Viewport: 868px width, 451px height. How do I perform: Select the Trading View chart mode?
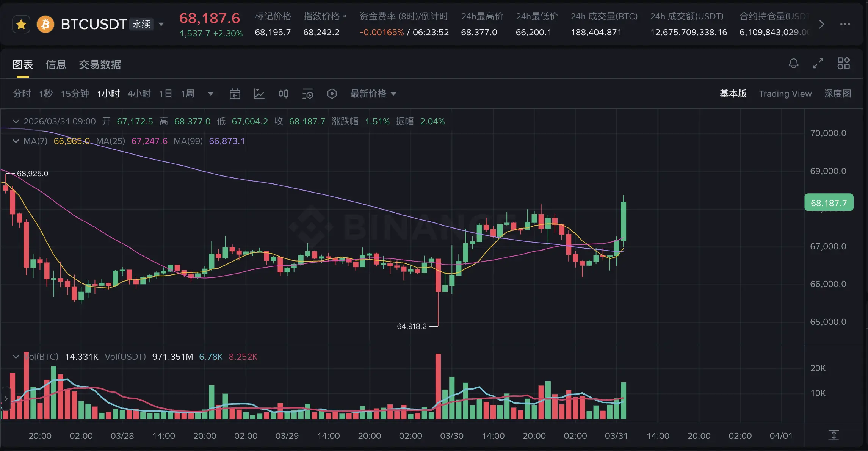(x=785, y=94)
